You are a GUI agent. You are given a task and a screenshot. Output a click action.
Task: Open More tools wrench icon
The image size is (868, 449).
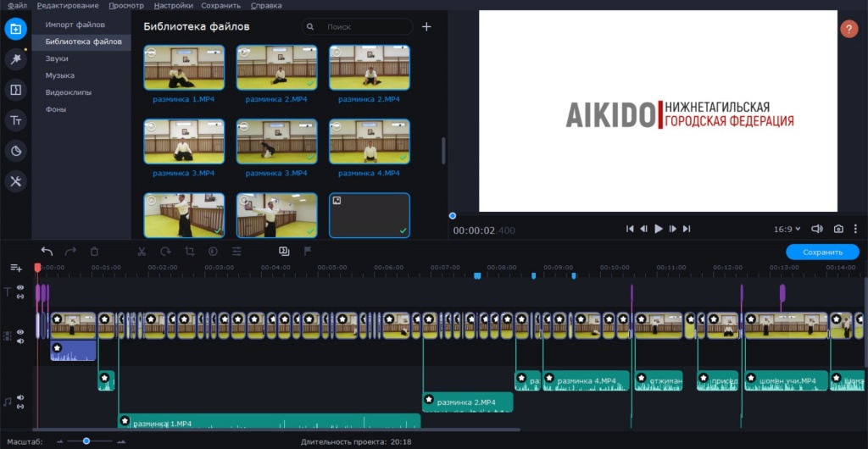click(x=15, y=180)
